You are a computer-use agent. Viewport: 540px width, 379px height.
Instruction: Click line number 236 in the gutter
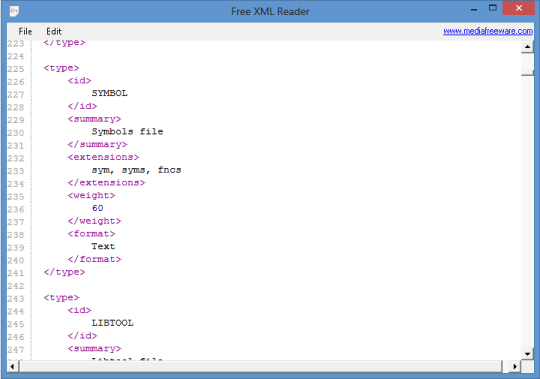coord(16,209)
